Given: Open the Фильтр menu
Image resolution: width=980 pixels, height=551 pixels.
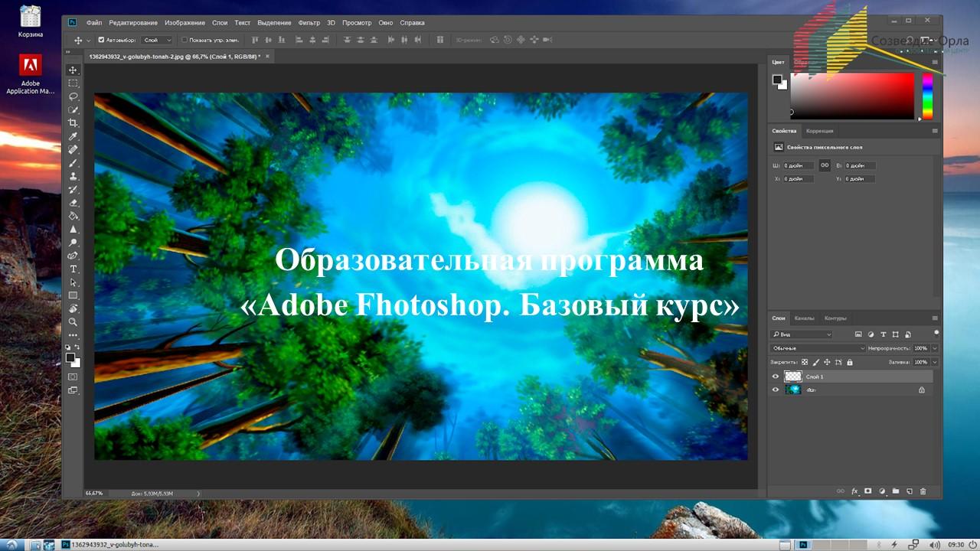Looking at the screenshot, I should click(309, 23).
